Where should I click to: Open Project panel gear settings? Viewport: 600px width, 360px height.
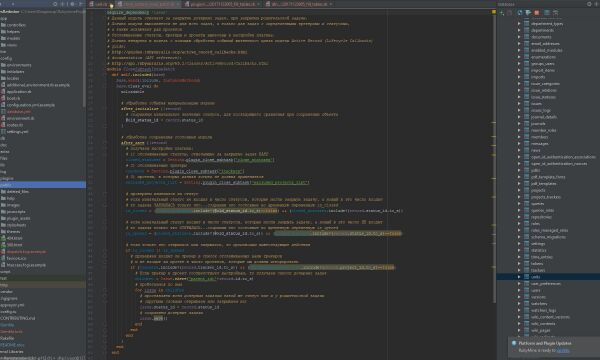click(x=72, y=4)
